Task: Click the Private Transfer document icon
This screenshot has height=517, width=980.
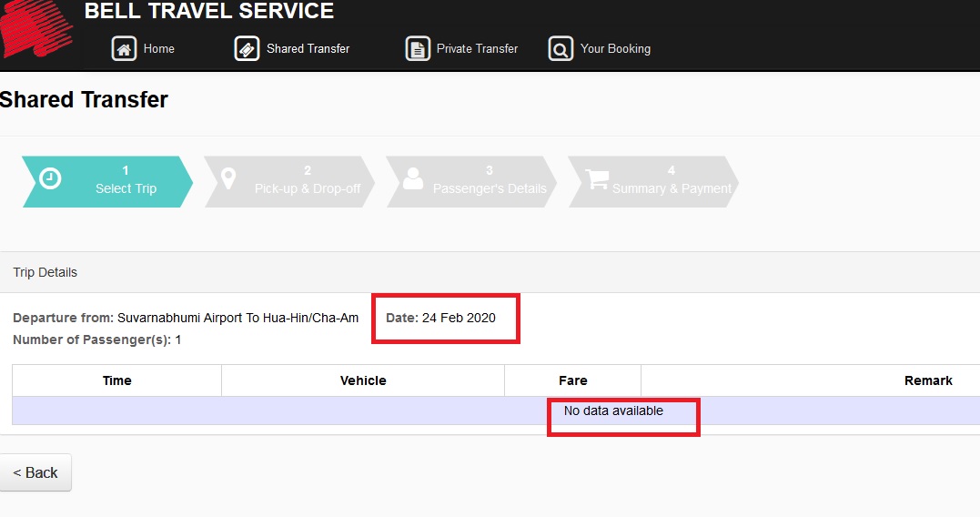Action: (x=418, y=49)
